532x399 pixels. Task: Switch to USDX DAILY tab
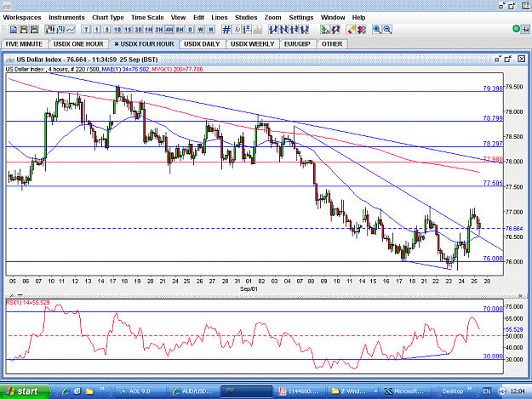pyautogui.click(x=202, y=44)
